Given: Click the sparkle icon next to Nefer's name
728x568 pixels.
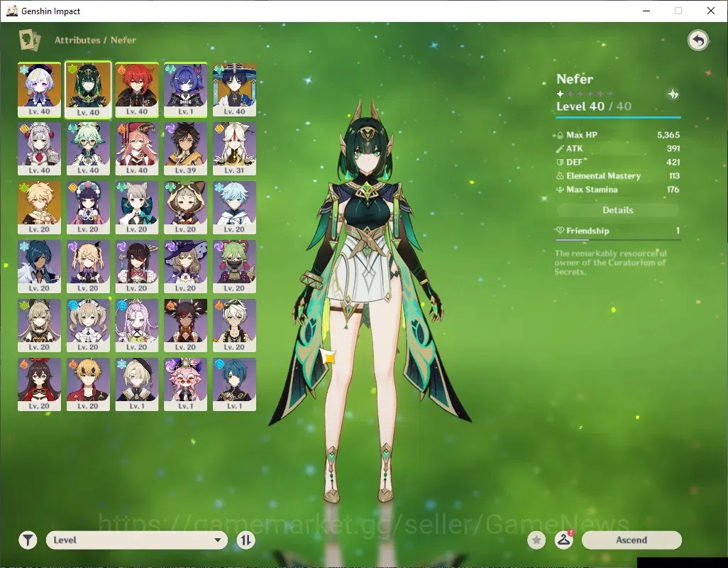Looking at the screenshot, I should pos(673,94).
